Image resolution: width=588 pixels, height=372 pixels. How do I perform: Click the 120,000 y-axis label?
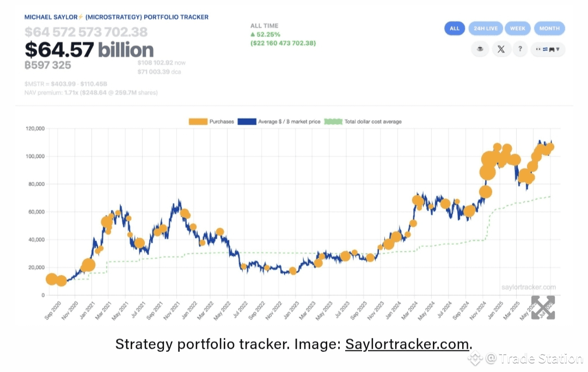pyautogui.click(x=35, y=128)
